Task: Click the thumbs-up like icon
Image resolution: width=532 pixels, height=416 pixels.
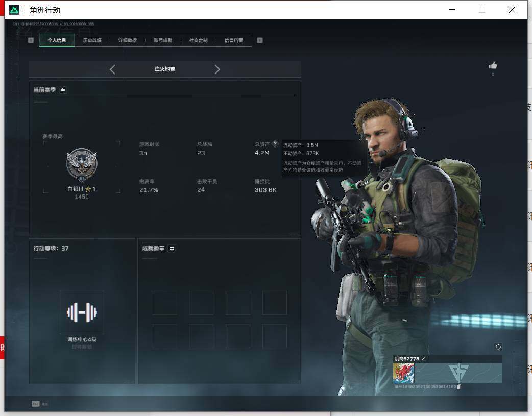Action: point(493,65)
